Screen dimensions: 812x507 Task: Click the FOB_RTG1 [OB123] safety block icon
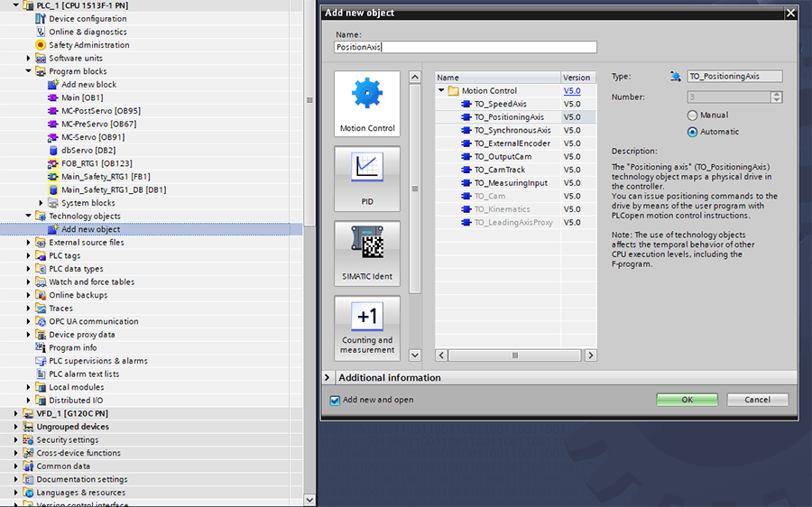tap(53, 163)
